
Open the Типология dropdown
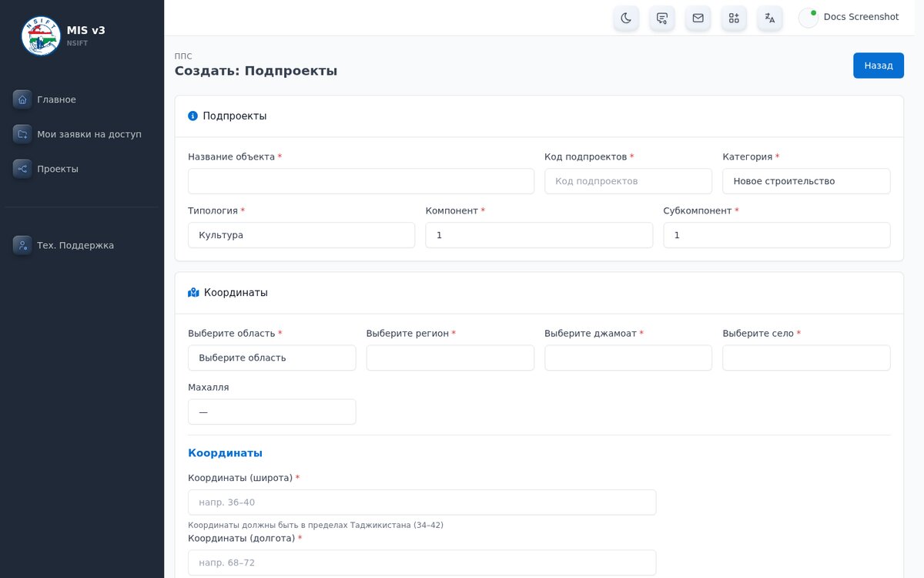coord(301,235)
